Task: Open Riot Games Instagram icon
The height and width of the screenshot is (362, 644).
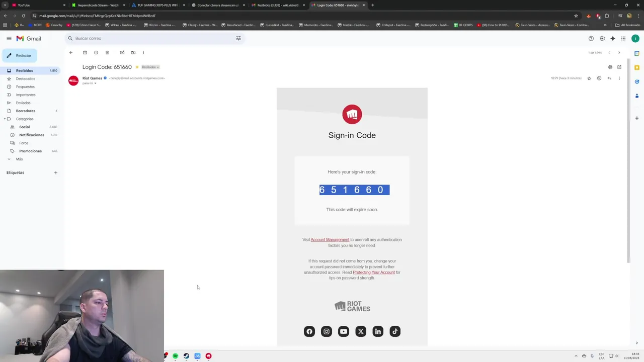Action: (x=327, y=331)
